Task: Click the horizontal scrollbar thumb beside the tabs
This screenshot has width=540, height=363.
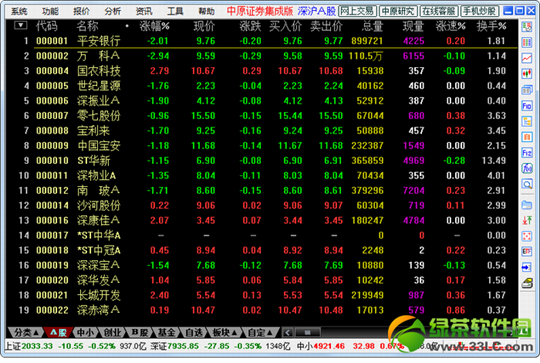Action: pyautogui.click(x=308, y=333)
